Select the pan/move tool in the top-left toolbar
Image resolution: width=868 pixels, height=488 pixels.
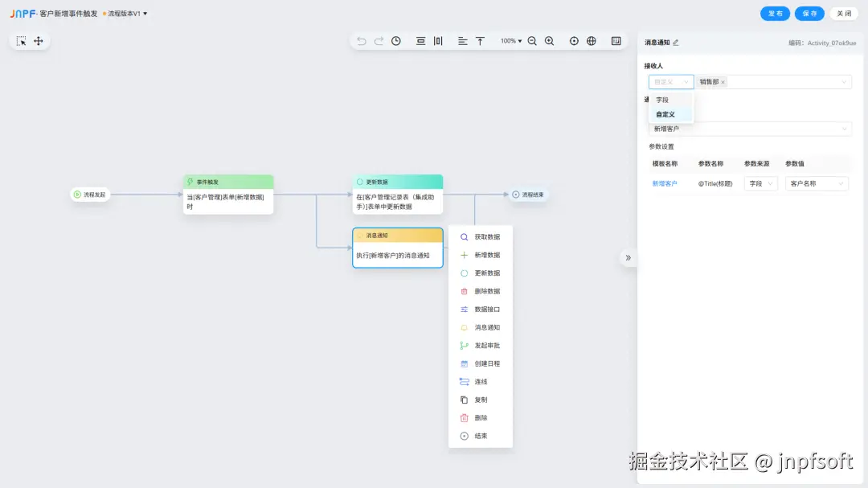(38, 40)
